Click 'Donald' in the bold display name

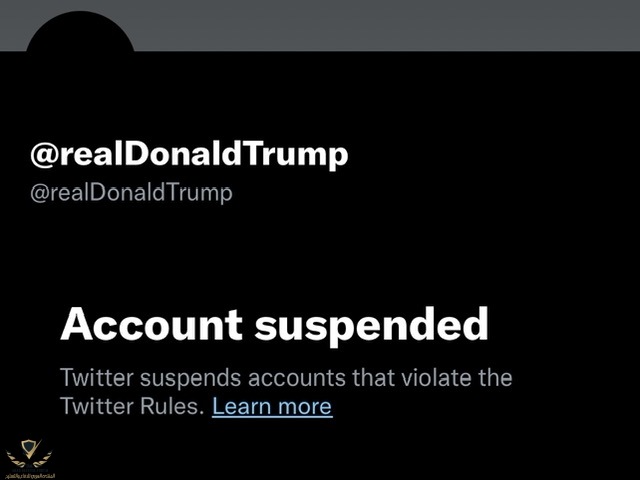tap(183, 153)
